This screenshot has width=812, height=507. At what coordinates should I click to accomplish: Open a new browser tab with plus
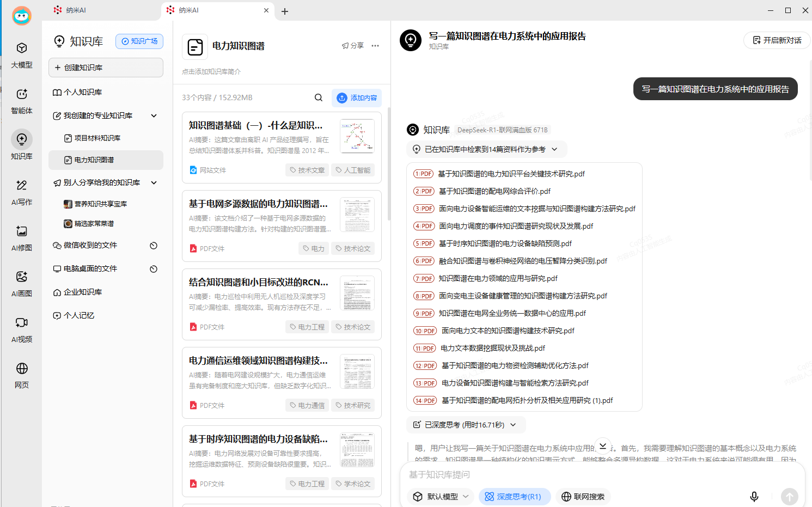[285, 11]
